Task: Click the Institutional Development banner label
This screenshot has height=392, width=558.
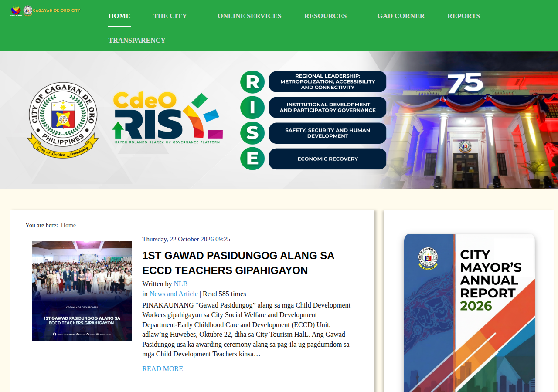Action: pyautogui.click(x=327, y=108)
